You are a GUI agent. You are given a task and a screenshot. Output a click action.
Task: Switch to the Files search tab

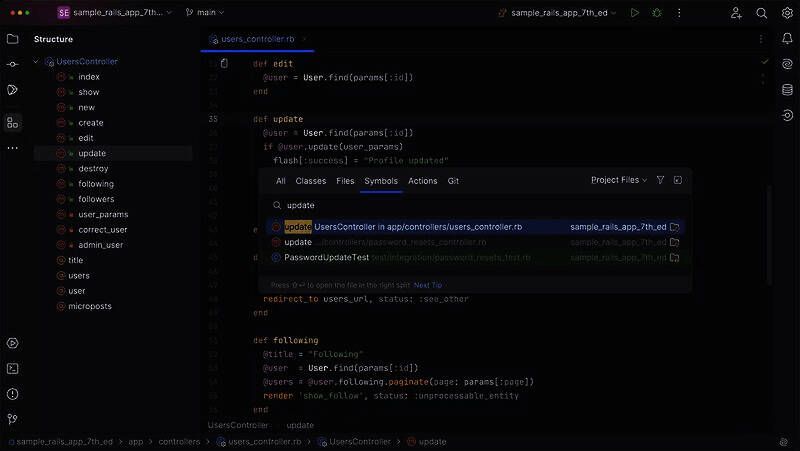(x=345, y=181)
